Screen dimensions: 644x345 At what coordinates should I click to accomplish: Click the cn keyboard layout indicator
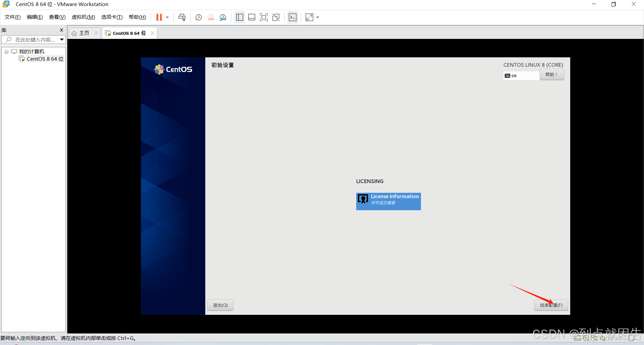click(x=522, y=76)
